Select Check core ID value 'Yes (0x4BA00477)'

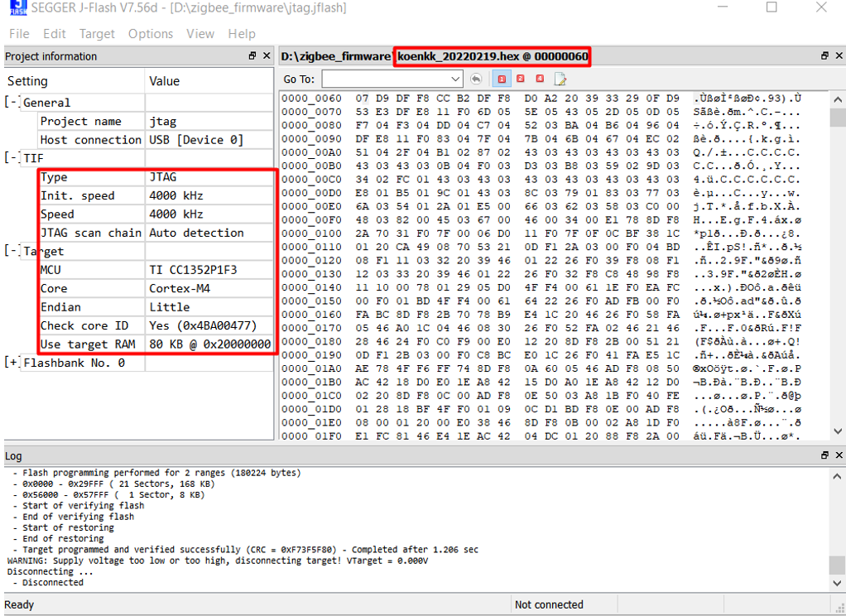[x=203, y=325]
